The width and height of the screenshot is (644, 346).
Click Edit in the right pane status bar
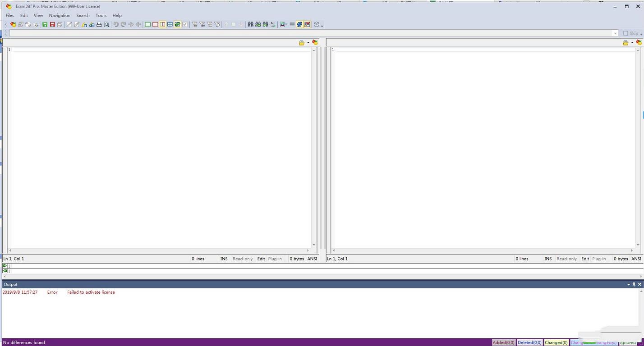[585, 259]
